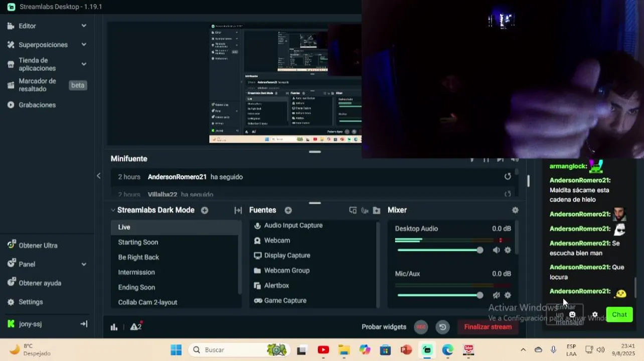Open Desktop Audio source settings gear

click(508, 250)
